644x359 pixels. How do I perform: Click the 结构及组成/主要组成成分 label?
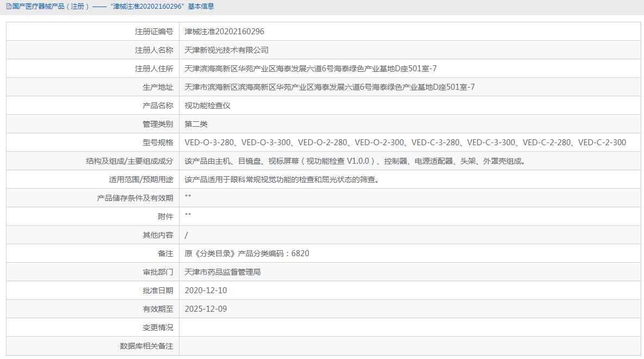click(x=139, y=160)
